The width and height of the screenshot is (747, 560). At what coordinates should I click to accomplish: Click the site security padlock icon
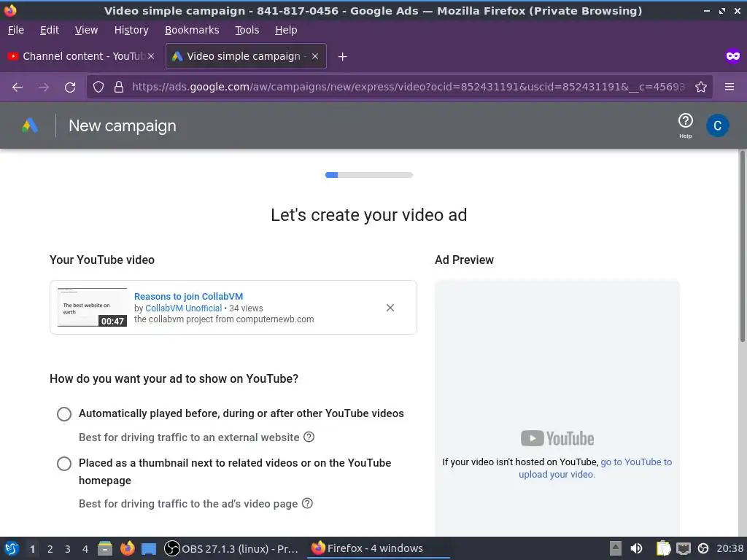(x=119, y=87)
